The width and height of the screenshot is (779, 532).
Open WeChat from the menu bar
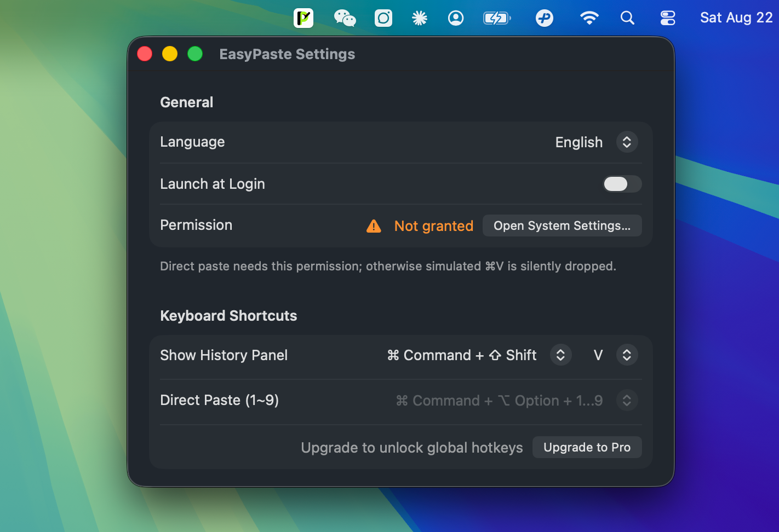[345, 18]
